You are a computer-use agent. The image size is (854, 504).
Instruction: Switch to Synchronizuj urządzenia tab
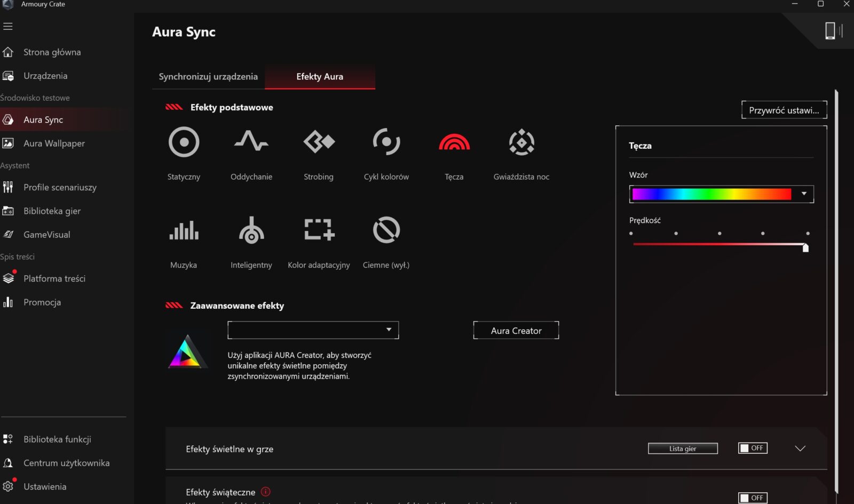click(x=208, y=77)
